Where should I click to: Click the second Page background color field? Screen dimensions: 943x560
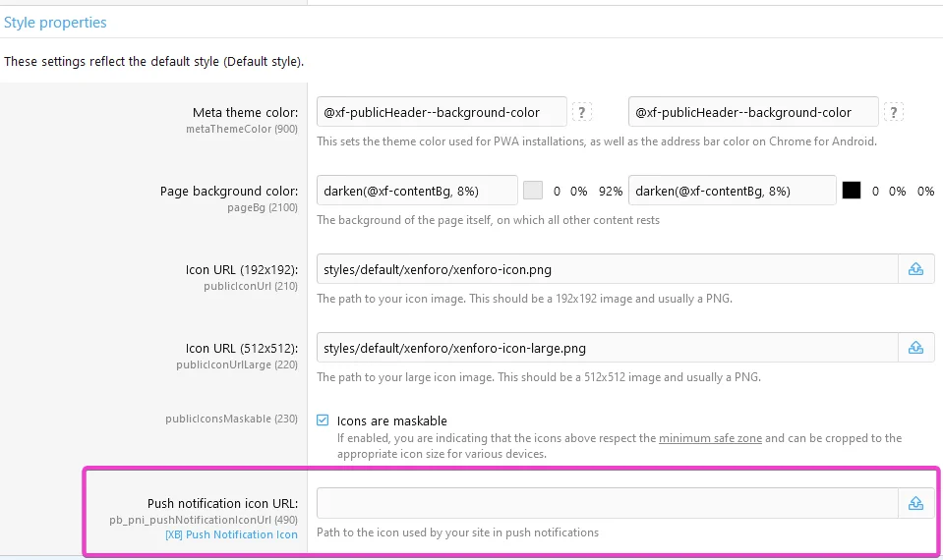(x=732, y=191)
